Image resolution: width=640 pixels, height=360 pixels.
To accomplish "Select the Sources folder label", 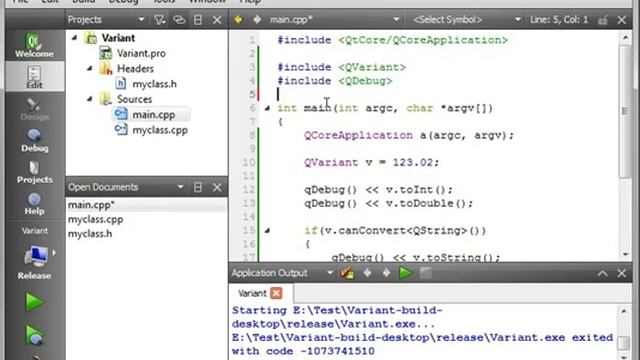I will [x=134, y=99].
